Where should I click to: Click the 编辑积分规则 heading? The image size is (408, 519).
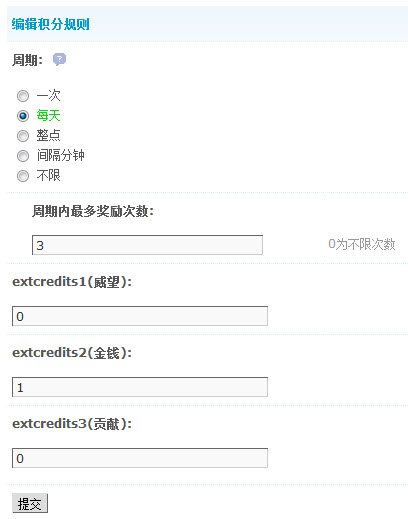[50, 24]
